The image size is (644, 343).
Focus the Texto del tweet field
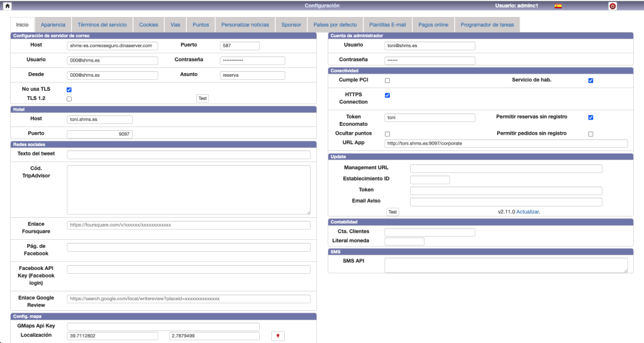pos(189,155)
